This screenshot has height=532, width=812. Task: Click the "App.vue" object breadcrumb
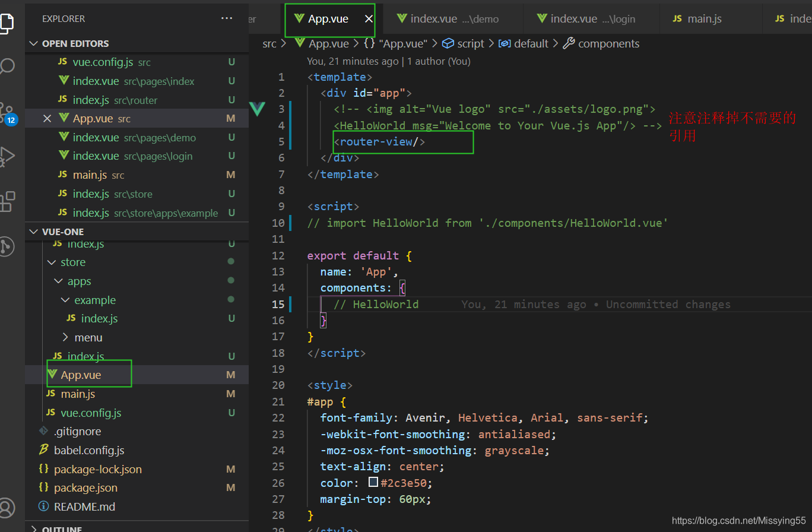coord(396,44)
